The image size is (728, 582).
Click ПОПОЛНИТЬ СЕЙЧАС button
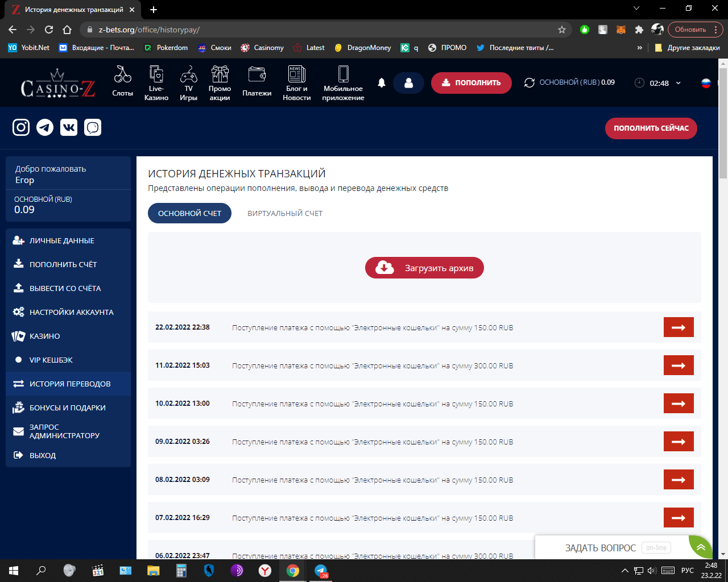click(x=651, y=128)
